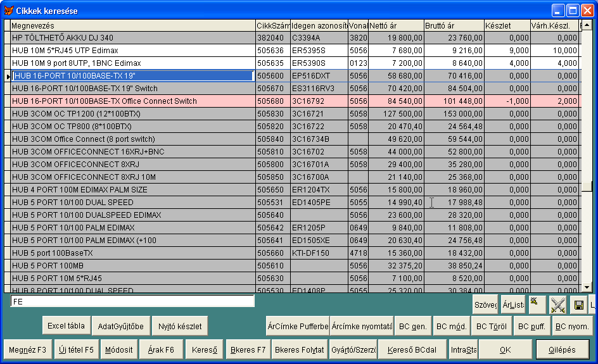
Task: Click the BC puff. button
Action: (x=531, y=326)
